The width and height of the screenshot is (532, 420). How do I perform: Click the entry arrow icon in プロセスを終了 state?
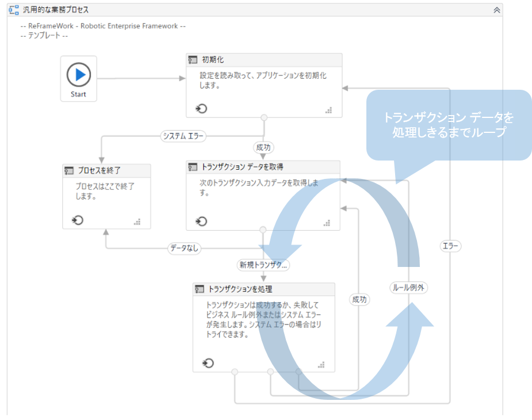(x=76, y=220)
